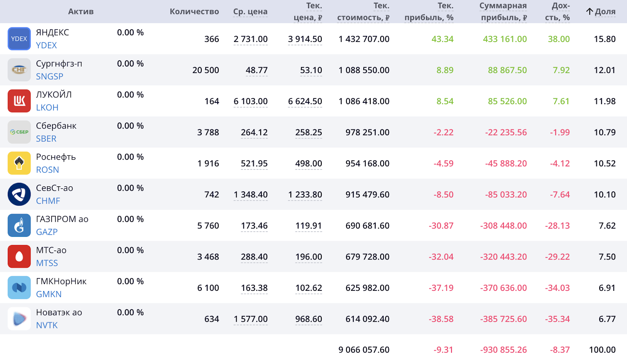
Task: Sort by the Суммарная прибыль header
Action: [504, 12]
